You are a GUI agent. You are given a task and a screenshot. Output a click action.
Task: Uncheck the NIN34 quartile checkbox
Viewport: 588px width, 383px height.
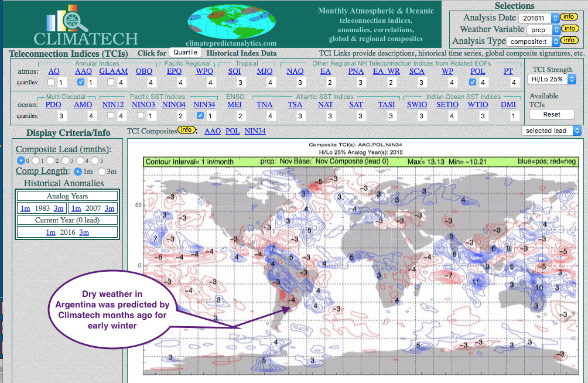pos(200,116)
